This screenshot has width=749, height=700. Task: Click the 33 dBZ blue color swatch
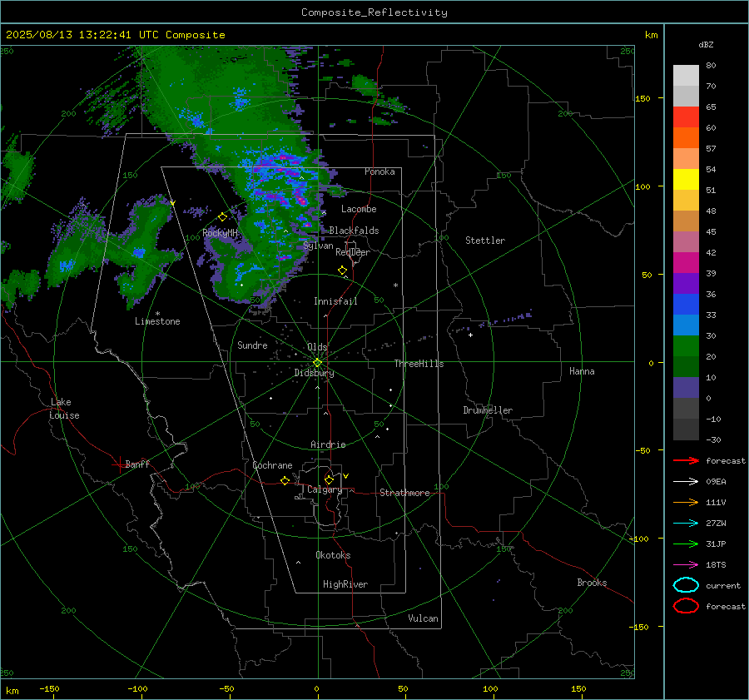(x=686, y=305)
